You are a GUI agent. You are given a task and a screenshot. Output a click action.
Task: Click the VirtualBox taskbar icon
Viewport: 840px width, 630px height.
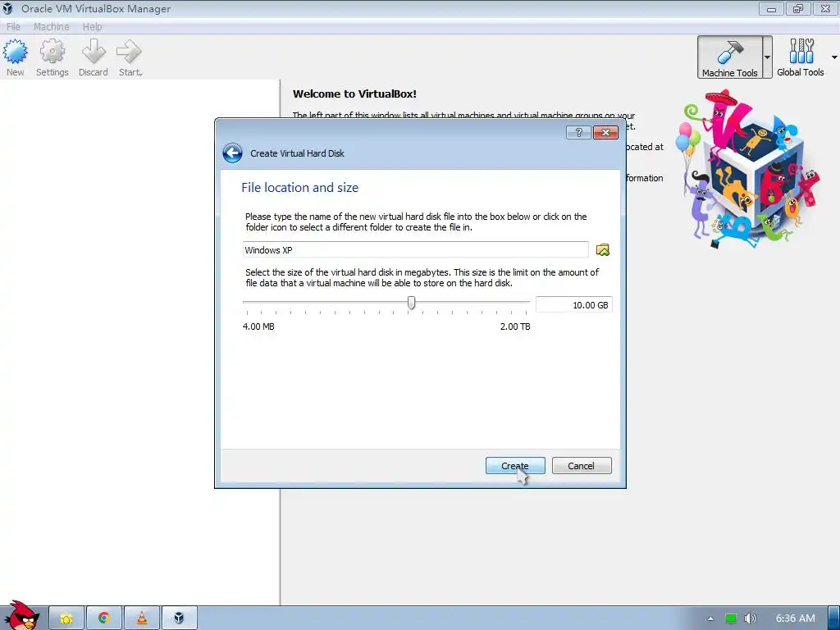179,619
